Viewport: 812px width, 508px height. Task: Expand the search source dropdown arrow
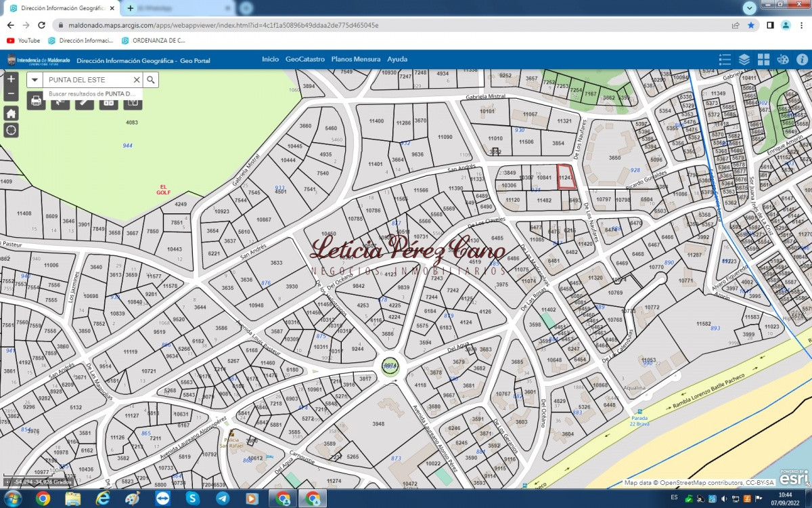35,80
